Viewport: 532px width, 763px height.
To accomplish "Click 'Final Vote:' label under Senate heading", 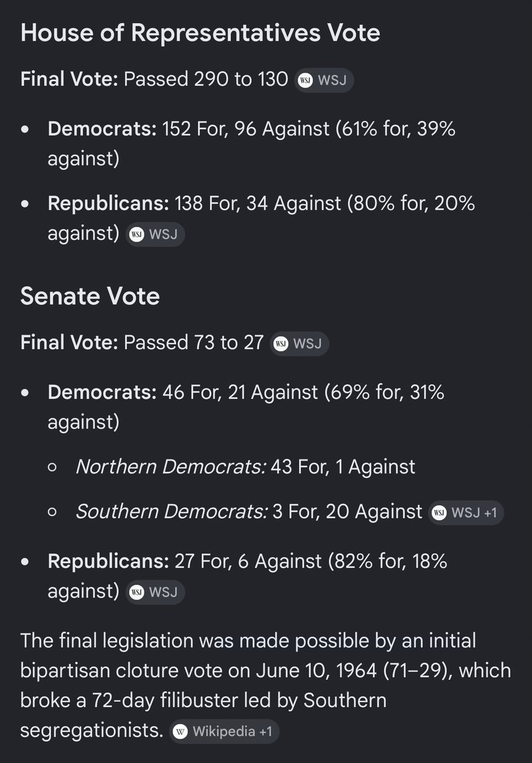I will tap(69, 342).
